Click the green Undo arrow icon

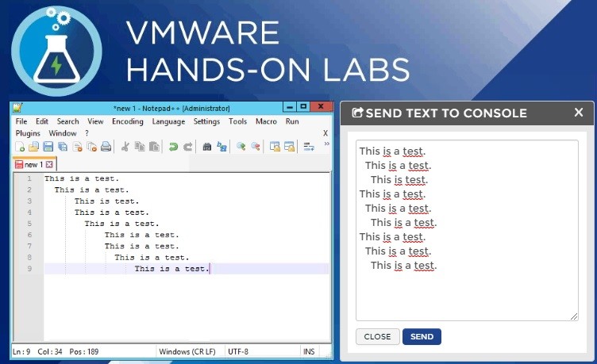(x=173, y=147)
